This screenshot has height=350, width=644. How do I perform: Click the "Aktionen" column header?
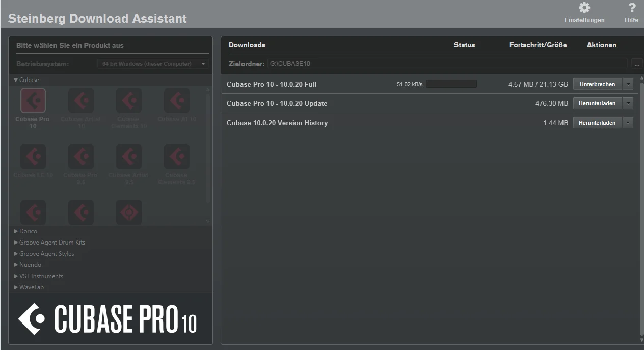pos(602,45)
